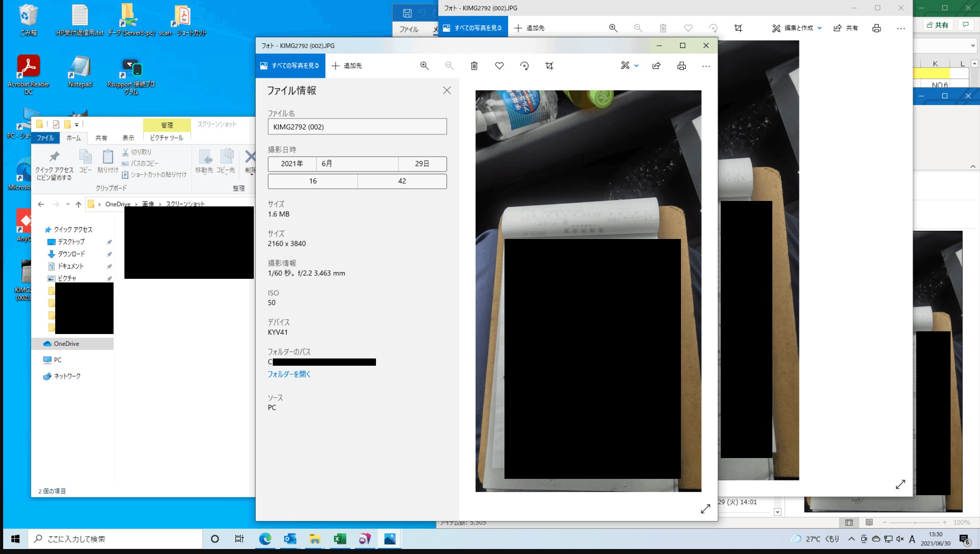The height and width of the screenshot is (554, 980).
Task: Rotate the photo using rotate icon
Action: (x=524, y=66)
